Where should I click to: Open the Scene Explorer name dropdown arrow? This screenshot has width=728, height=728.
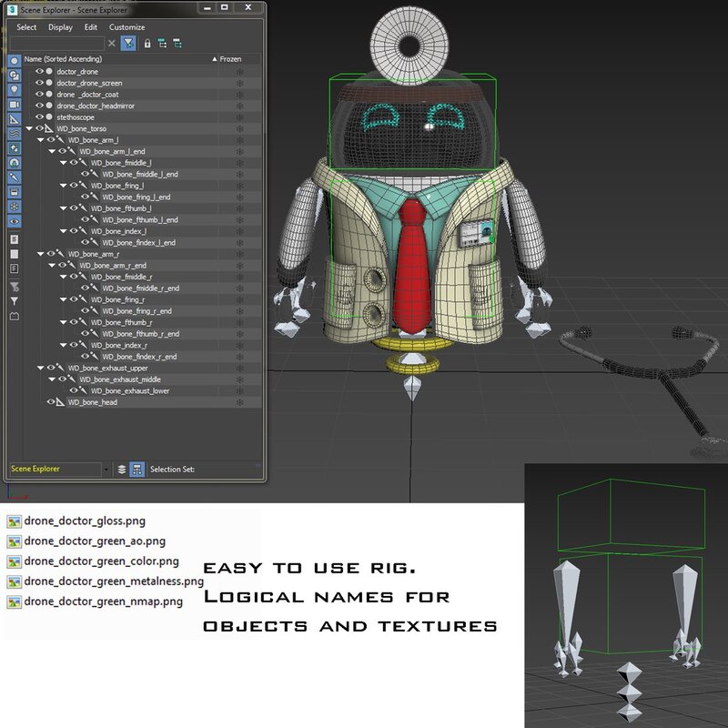106,470
